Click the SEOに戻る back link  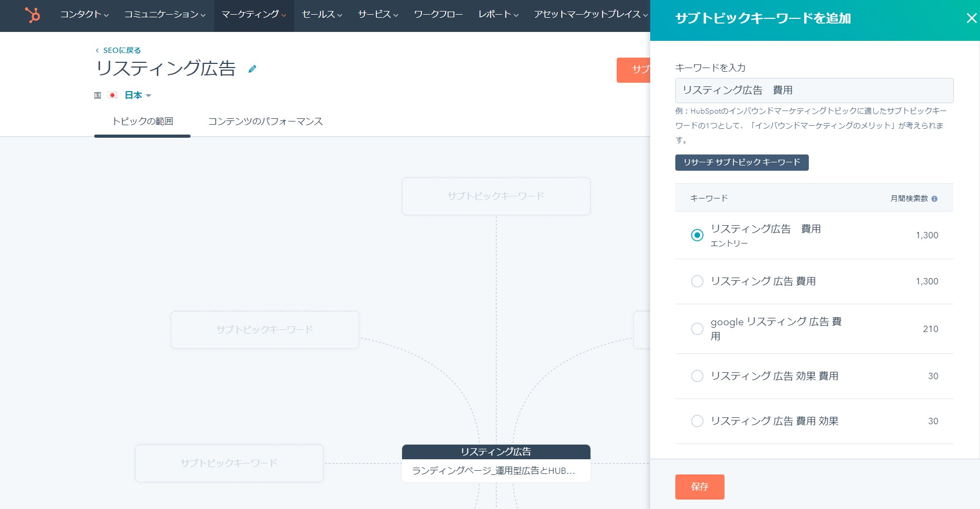pos(118,50)
